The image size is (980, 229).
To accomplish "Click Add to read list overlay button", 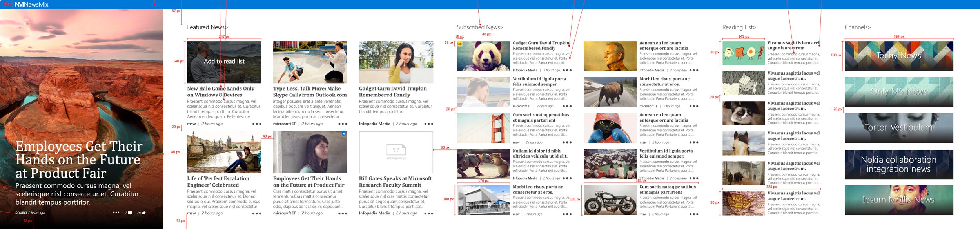I will pos(224,62).
